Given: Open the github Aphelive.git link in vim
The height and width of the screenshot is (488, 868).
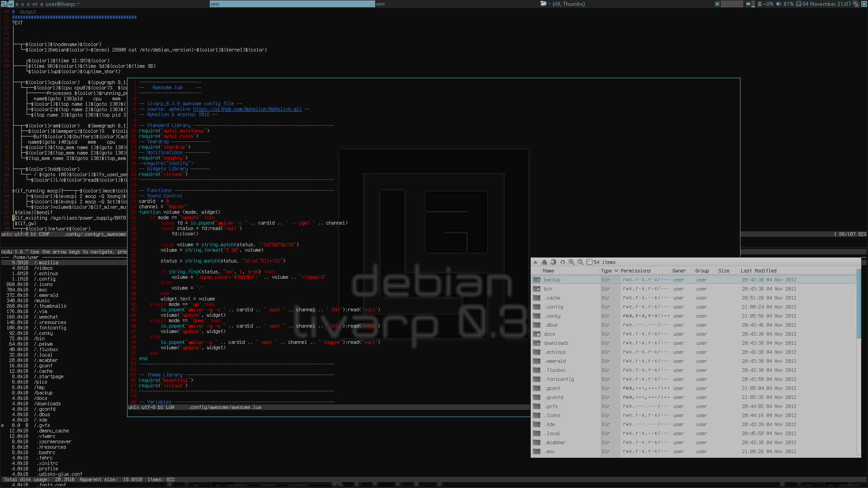Looking at the screenshot, I should click(247, 109).
